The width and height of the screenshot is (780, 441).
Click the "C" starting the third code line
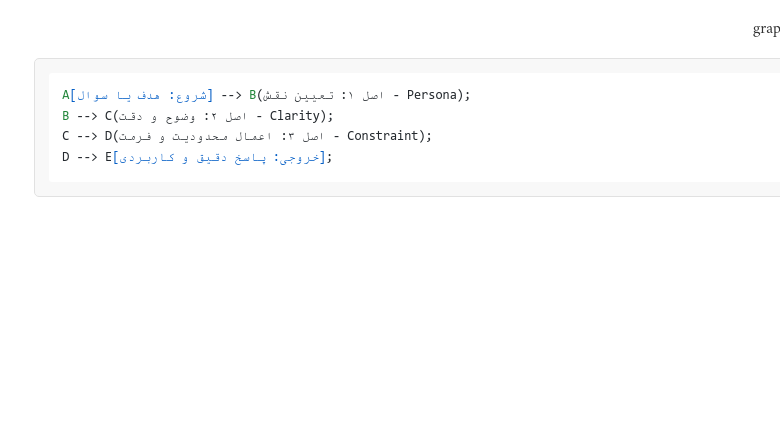(66, 136)
